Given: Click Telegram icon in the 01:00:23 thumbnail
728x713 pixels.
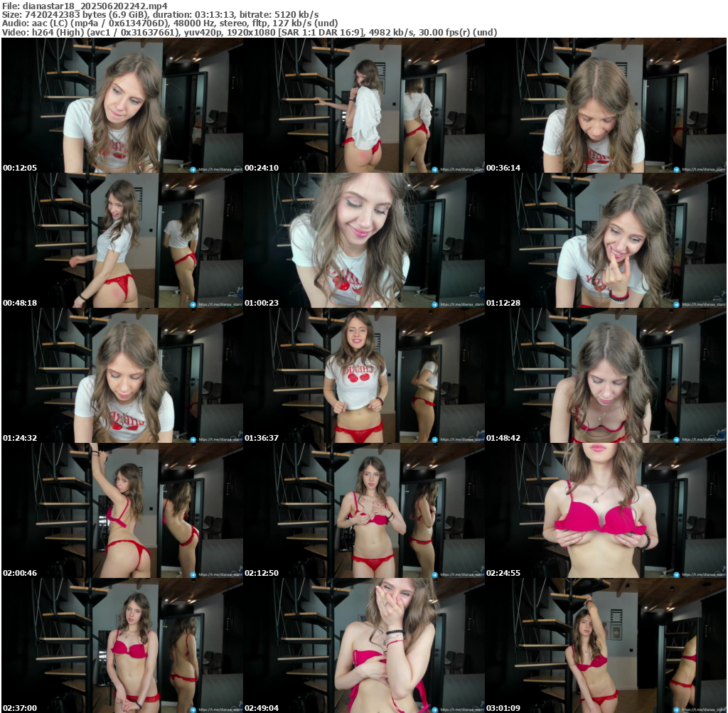Looking at the screenshot, I should 434,304.
